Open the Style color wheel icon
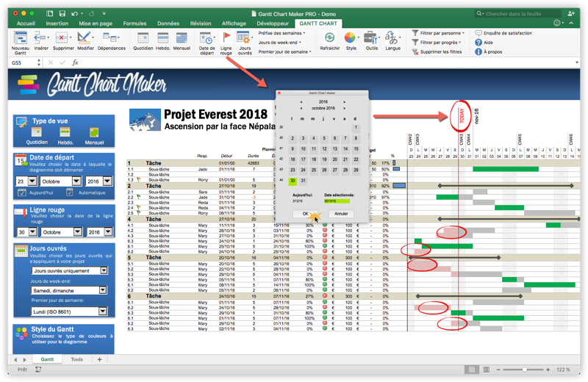Image resolution: width=588 pixels, height=382 pixels. pos(350,37)
